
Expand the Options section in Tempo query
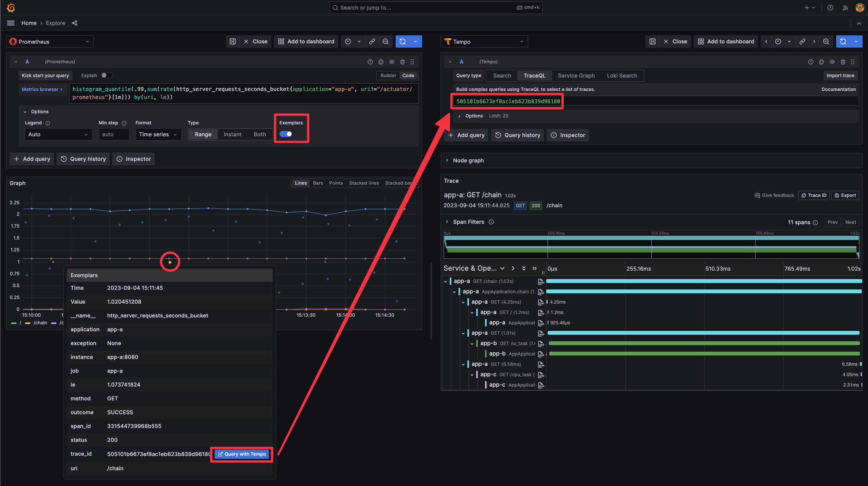point(460,116)
